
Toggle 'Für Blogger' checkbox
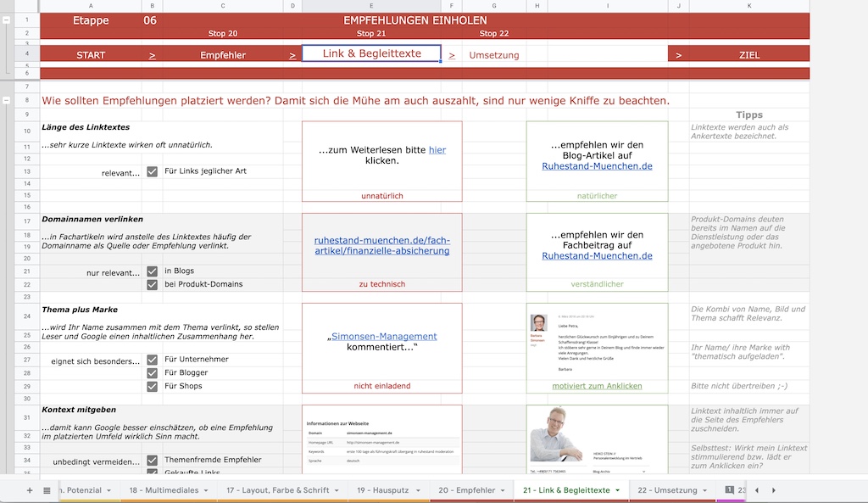pos(153,373)
